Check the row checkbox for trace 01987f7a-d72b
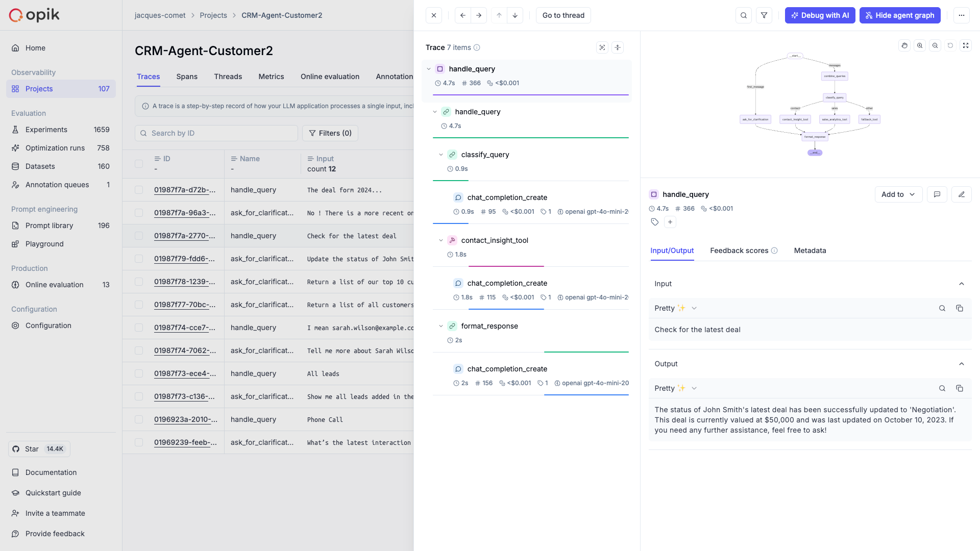 click(138, 190)
